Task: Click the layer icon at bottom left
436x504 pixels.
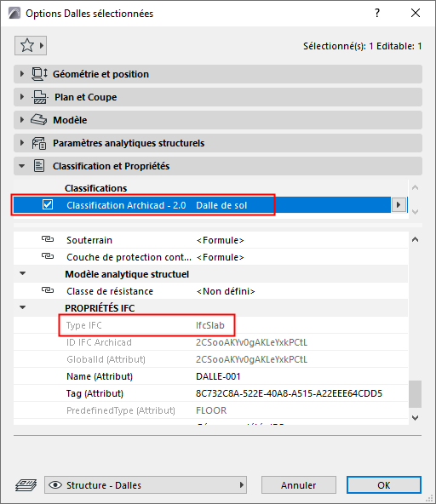Action: (26, 485)
